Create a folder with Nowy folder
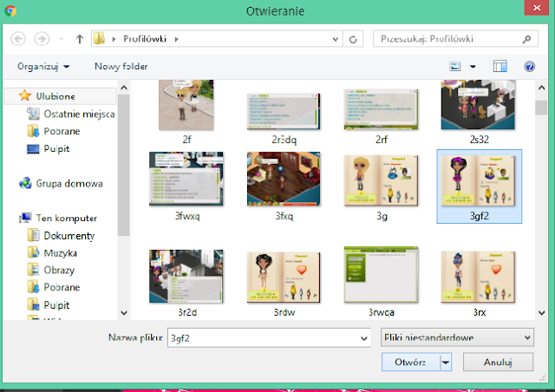Image resolution: width=555 pixels, height=392 pixels. 121,66
